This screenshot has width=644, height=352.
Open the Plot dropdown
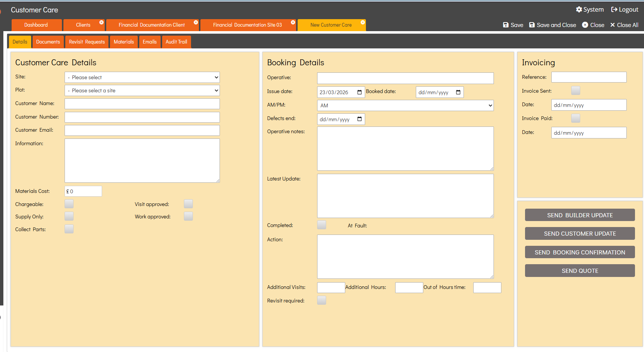pos(142,90)
